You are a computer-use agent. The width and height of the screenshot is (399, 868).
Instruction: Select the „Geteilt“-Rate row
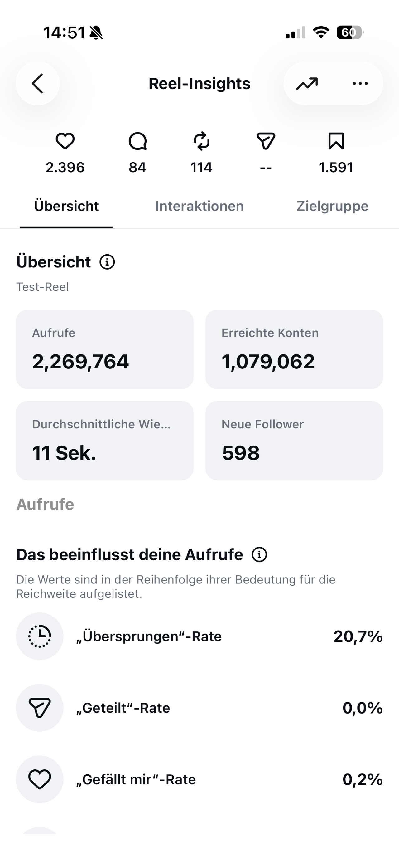coord(199,708)
